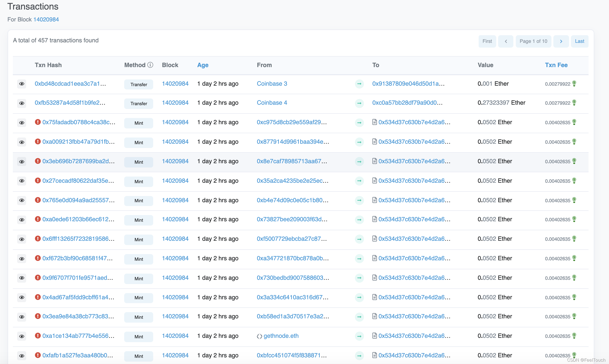Click the Method column info icon
Image resolution: width=609 pixels, height=364 pixels.
pyautogui.click(x=150, y=65)
